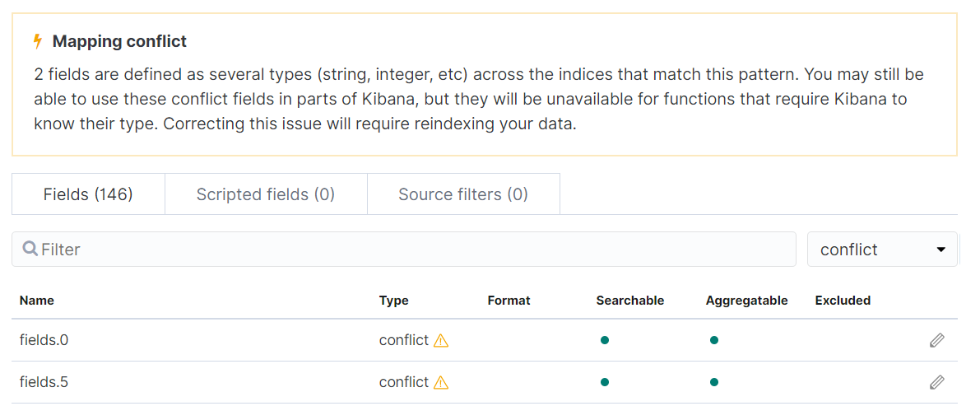The height and width of the screenshot is (420, 980).
Task: Click the aggregatable dot for fields.0
Action: (713, 340)
